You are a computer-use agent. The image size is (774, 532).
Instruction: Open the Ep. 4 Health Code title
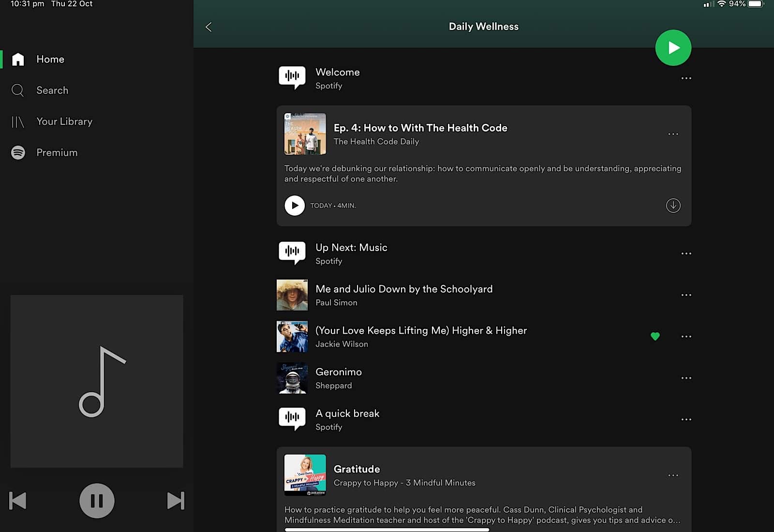420,128
